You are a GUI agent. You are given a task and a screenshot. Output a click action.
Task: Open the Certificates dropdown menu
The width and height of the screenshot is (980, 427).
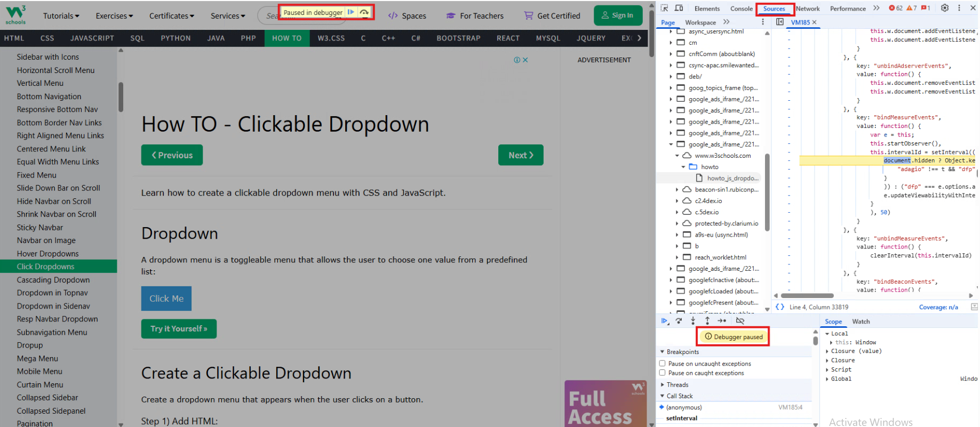click(x=172, y=16)
